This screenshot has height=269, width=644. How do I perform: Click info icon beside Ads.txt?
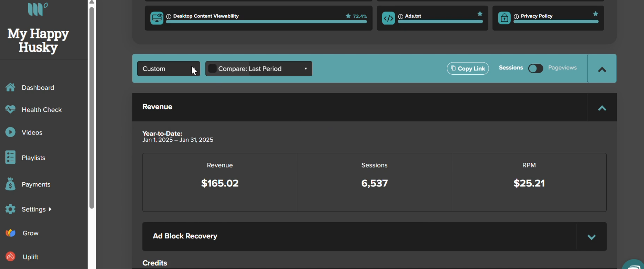pos(401,16)
